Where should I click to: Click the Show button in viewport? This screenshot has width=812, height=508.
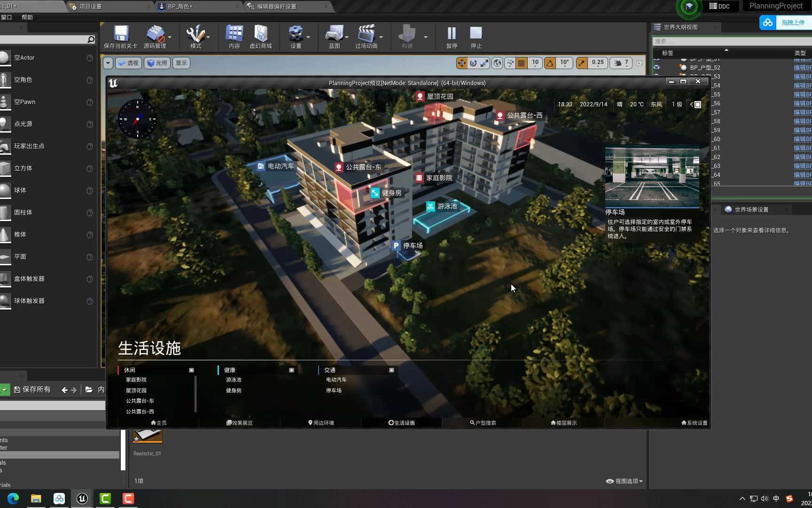pyautogui.click(x=181, y=63)
